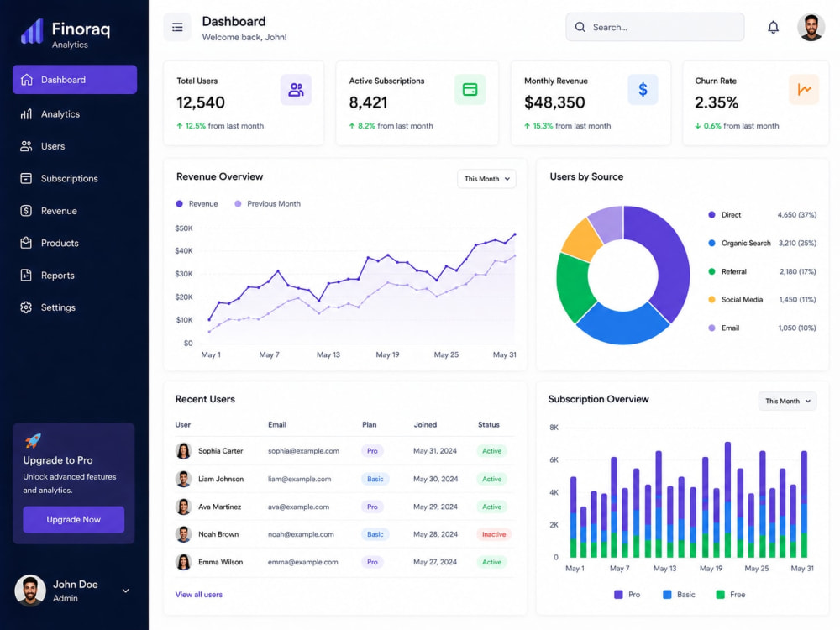Open Dashboard menu item

pyautogui.click(x=75, y=80)
